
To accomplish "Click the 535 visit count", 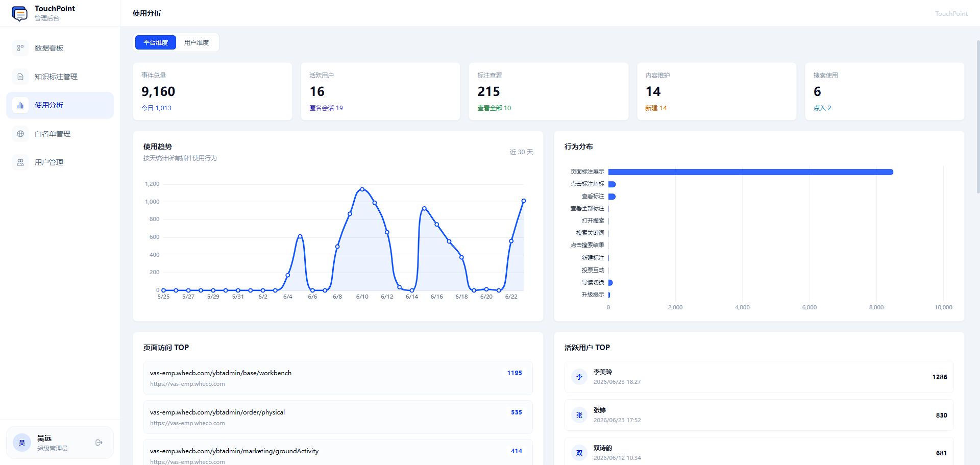I will click(517, 412).
